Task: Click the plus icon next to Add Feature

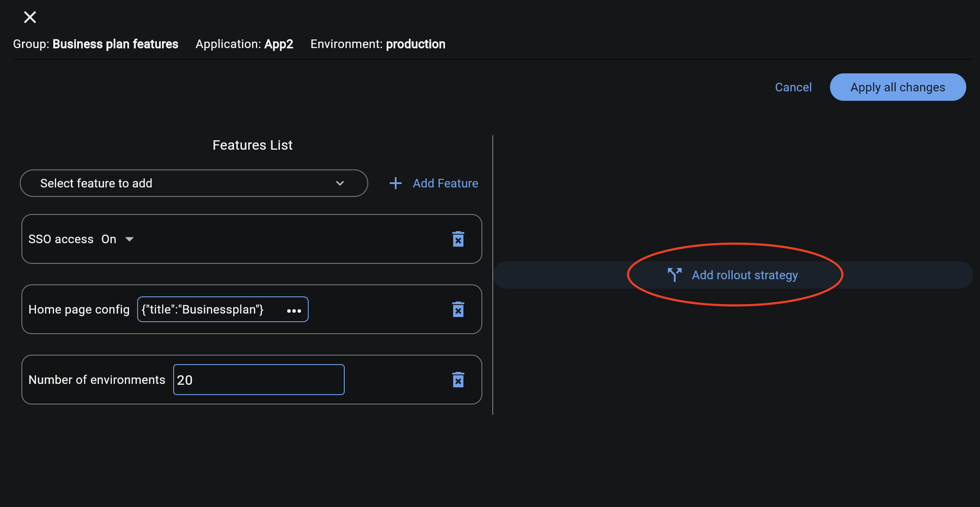Action: tap(395, 183)
